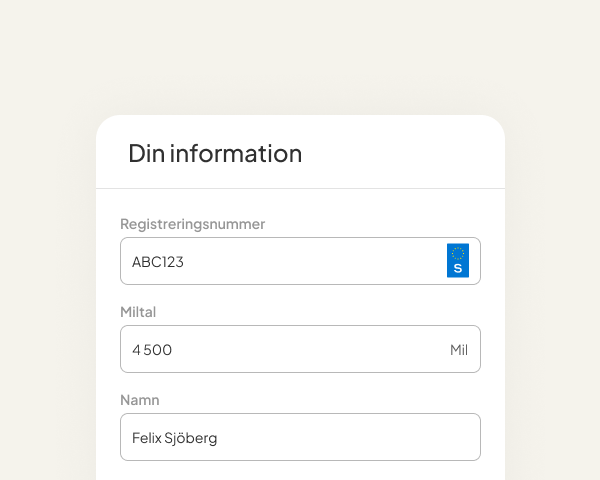Click the Din information heading

point(215,153)
